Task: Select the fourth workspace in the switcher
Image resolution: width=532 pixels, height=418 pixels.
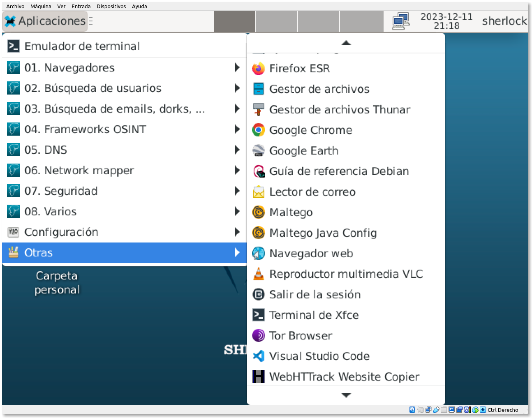Action: (x=361, y=21)
